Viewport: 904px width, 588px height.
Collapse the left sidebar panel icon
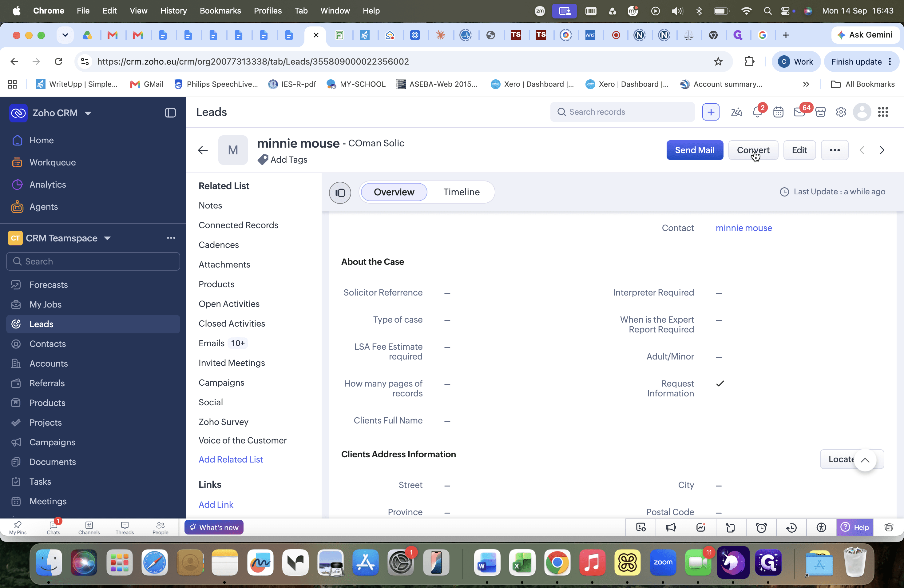(x=170, y=113)
